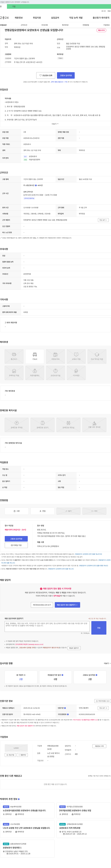111x868 pixels.
Task: Click the 기숙사 welfare icon
Action: 35,357
